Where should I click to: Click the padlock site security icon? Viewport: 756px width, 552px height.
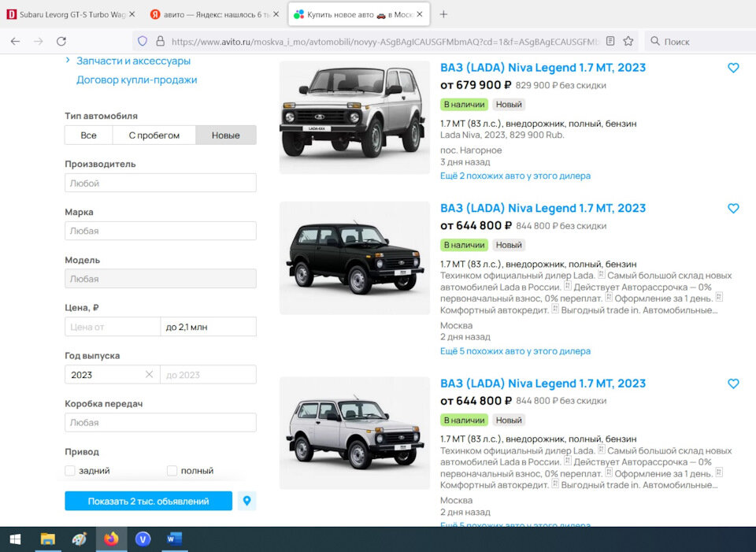click(x=160, y=42)
